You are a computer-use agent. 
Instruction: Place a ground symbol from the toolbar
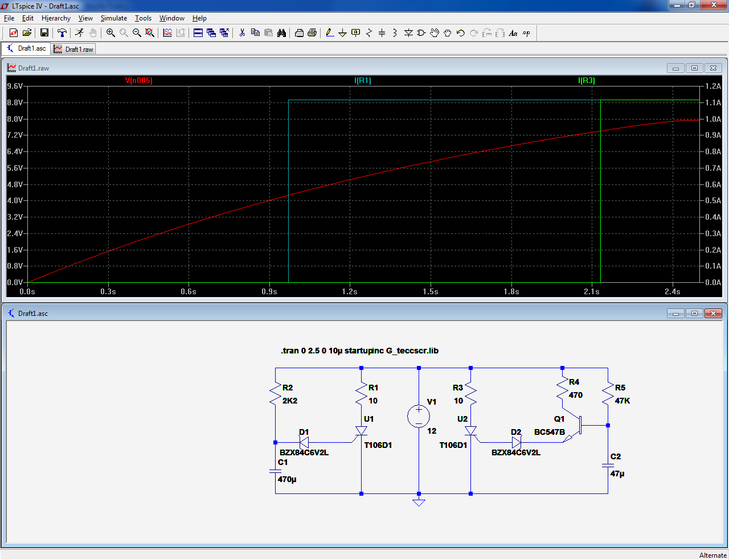[342, 33]
